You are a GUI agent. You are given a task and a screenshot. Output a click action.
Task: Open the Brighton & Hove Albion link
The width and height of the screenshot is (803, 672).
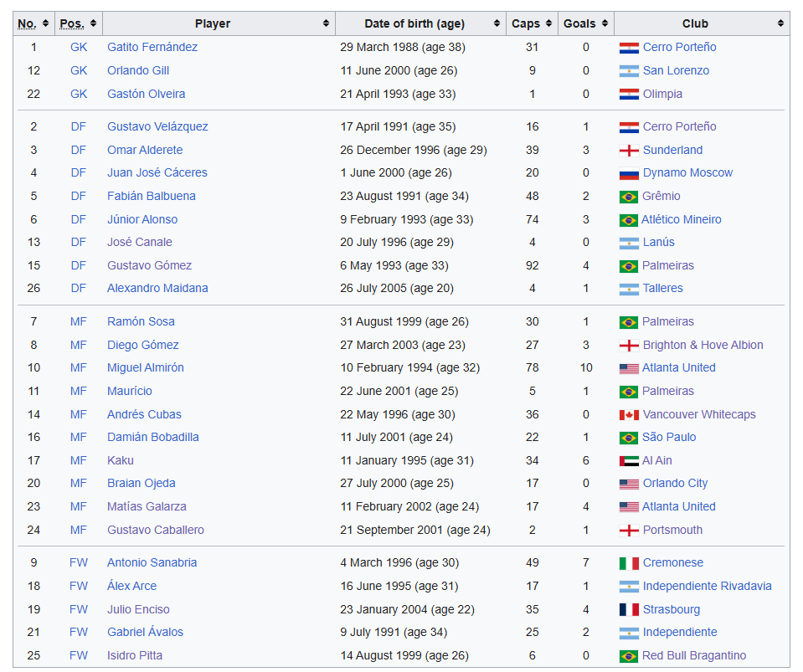[x=703, y=345]
